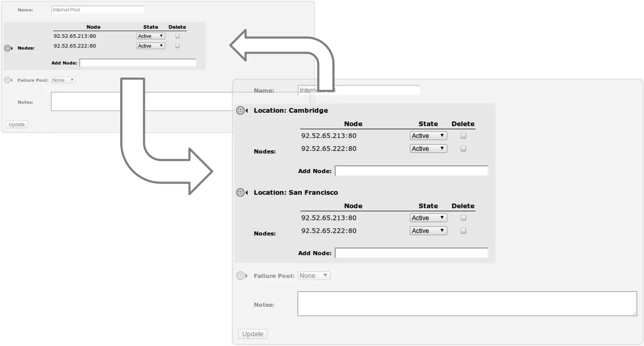This screenshot has height=346, width=644.
Task: Check Delete for 92.52.65.222:80 in background form
Action: pyautogui.click(x=177, y=46)
